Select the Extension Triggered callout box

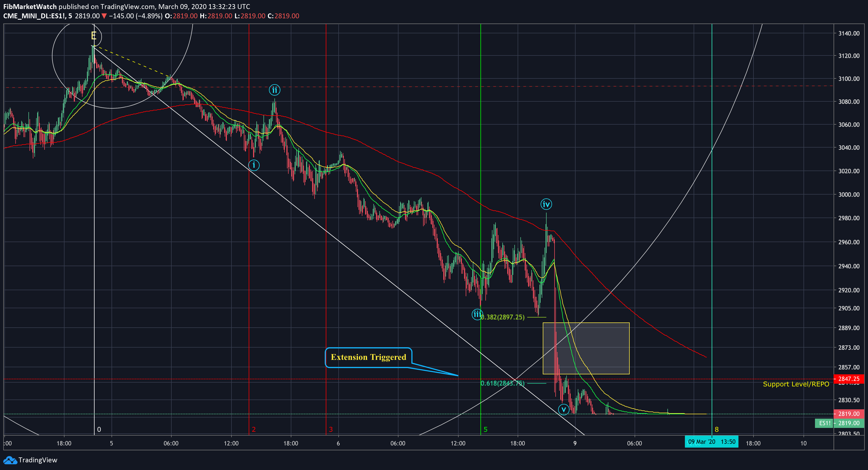point(368,357)
